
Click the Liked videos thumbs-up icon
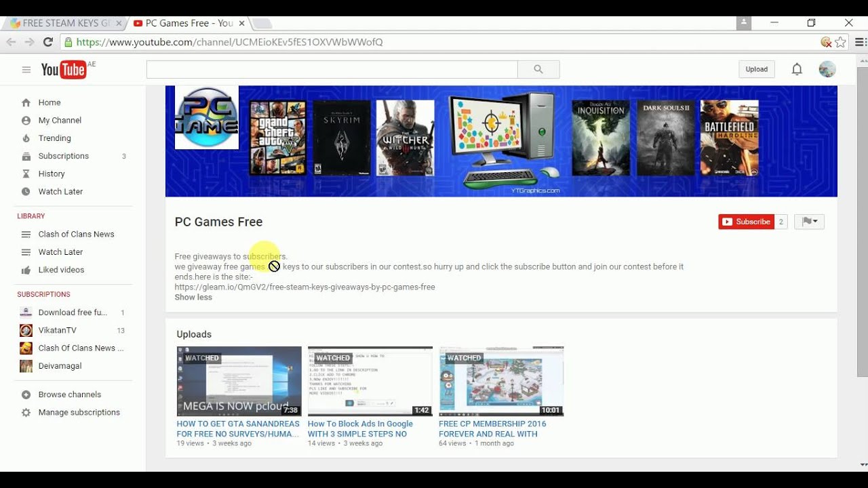[26, 270]
